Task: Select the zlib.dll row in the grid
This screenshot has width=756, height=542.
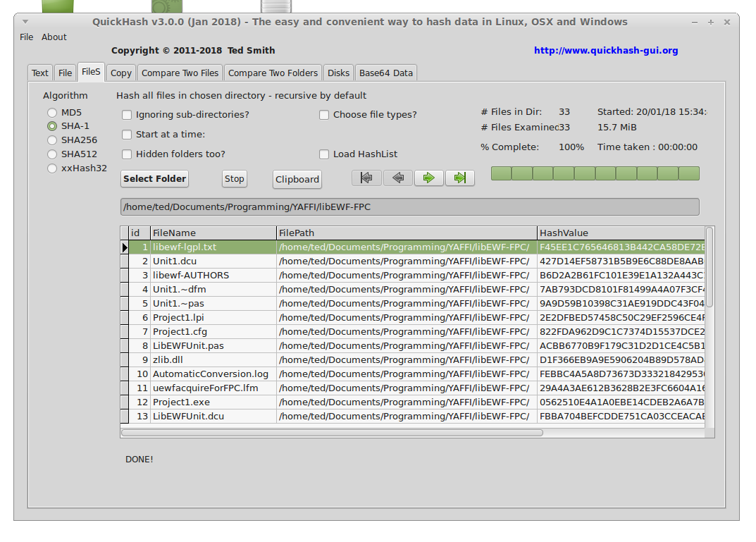Action: pos(213,360)
